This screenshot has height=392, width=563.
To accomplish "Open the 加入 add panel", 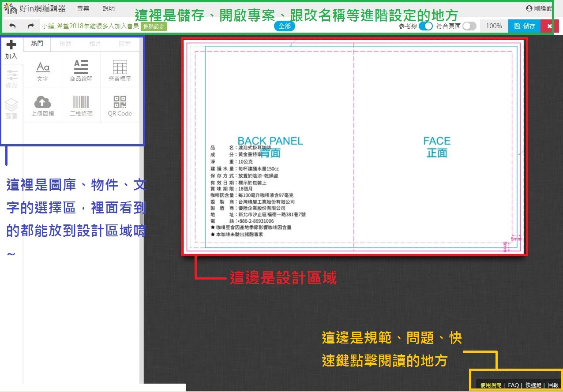I will point(11,49).
